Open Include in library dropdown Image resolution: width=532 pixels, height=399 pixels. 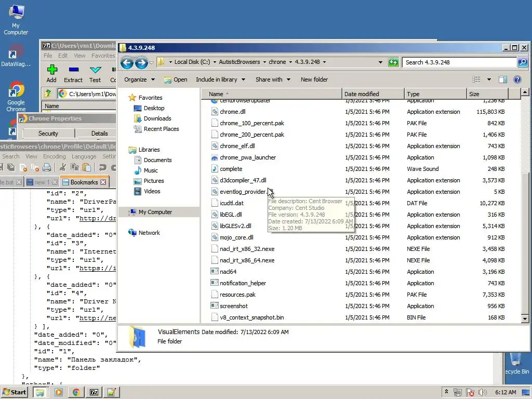[220, 79]
